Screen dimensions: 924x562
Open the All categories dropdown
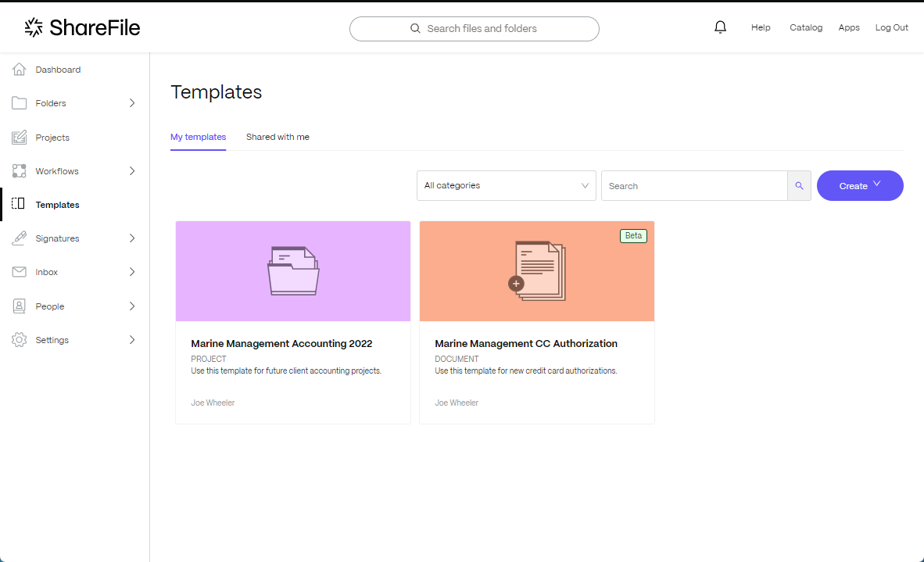pos(507,185)
